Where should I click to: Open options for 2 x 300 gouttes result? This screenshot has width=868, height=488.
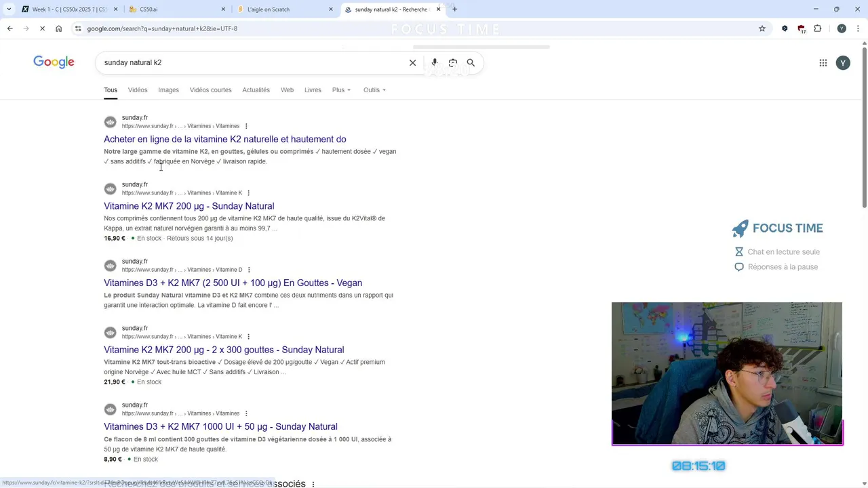click(x=248, y=336)
